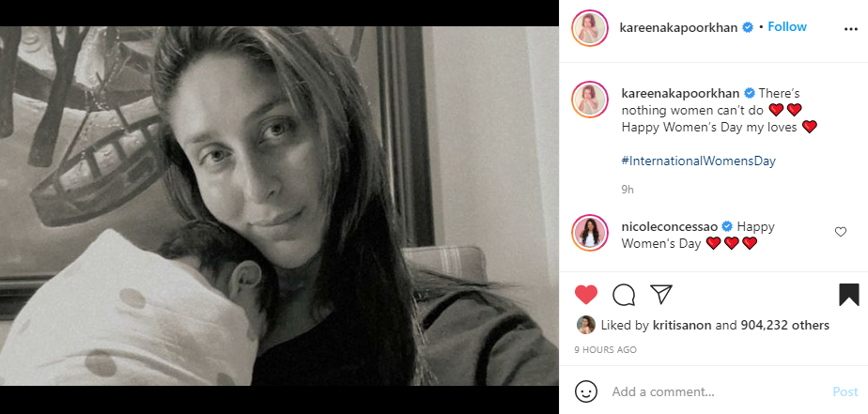Open #InternationalWomensDay hashtag link
This screenshot has height=414, width=868.
click(x=699, y=161)
